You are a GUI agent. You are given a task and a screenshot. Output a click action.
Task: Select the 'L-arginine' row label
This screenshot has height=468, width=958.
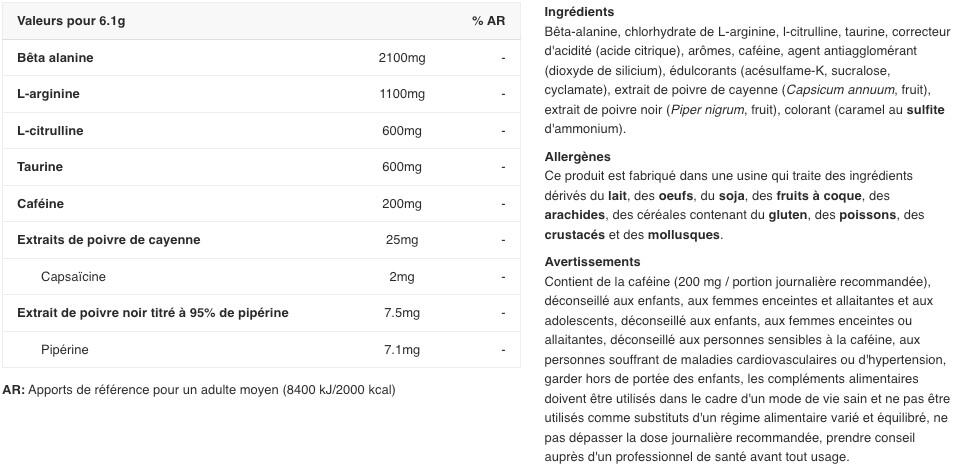point(48,94)
